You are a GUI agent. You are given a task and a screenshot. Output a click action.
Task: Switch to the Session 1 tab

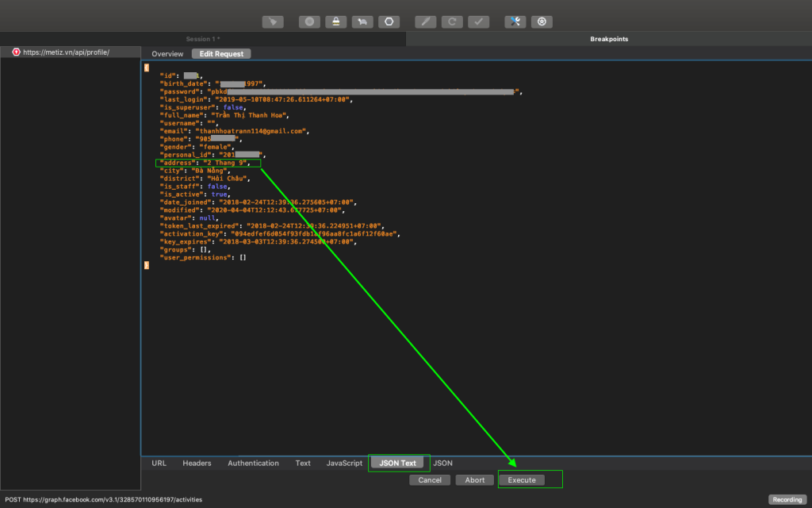pyautogui.click(x=203, y=39)
